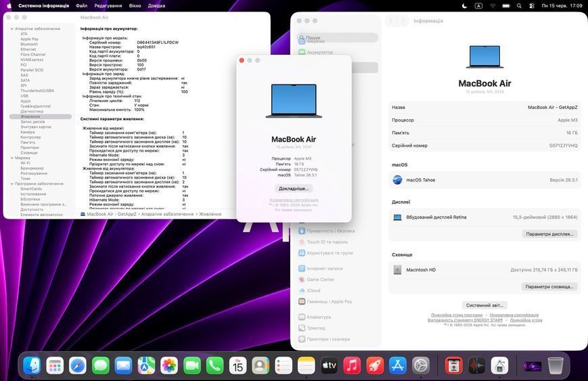Open Reminders app in the Dock
The height and width of the screenshot is (381, 588).
click(284, 365)
